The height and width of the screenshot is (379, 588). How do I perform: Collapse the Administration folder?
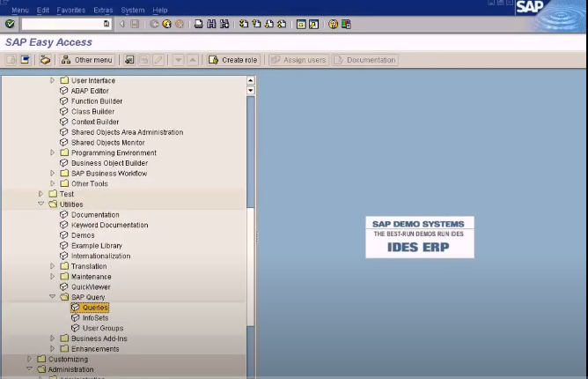click(x=29, y=368)
